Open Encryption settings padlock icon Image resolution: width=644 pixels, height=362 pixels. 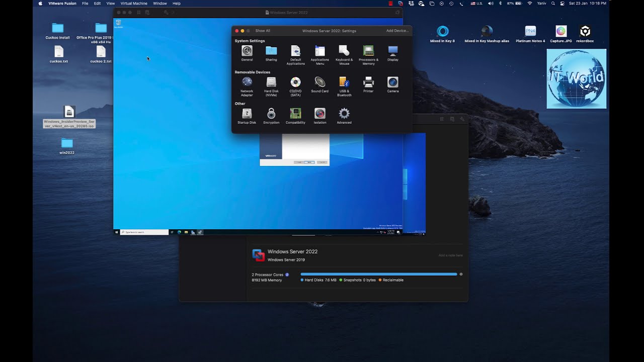pos(271,113)
